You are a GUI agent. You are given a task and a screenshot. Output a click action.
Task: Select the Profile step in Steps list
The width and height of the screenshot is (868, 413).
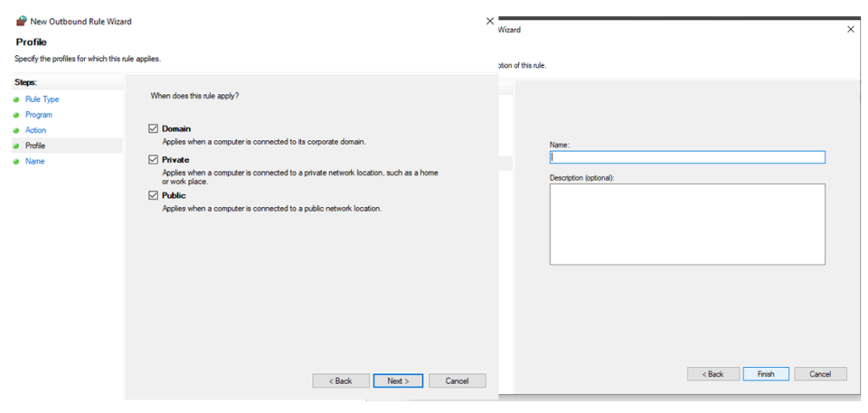coord(35,146)
